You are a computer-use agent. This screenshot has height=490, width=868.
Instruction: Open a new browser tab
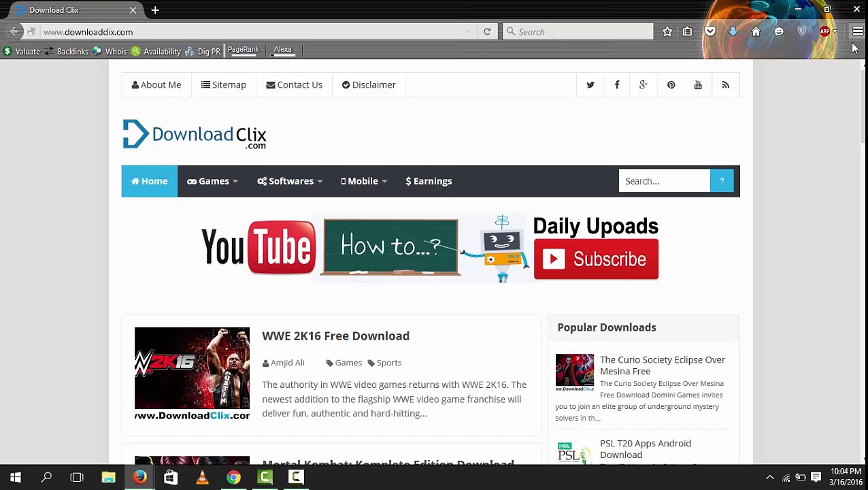pos(155,10)
